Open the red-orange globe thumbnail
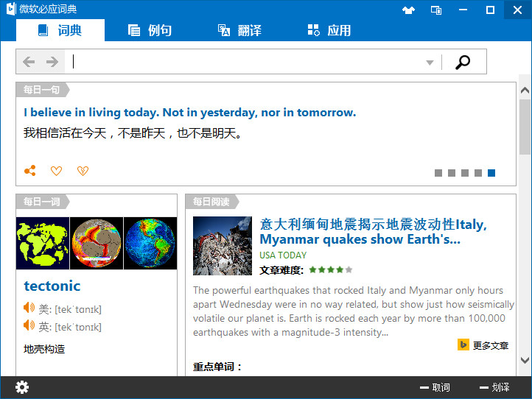Viewport: 532px width, 399px height. (x=97, y=244)
